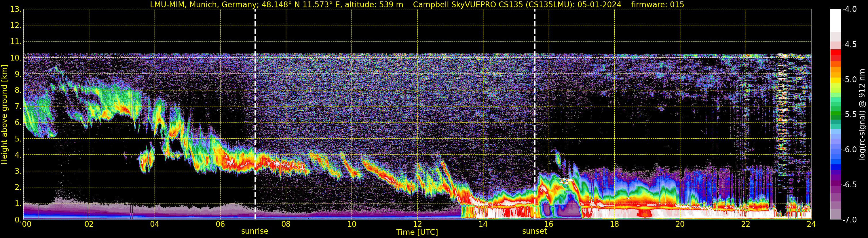Click the '20' hour tick label
Screen dimensions: 868x238
click(680, 224)
